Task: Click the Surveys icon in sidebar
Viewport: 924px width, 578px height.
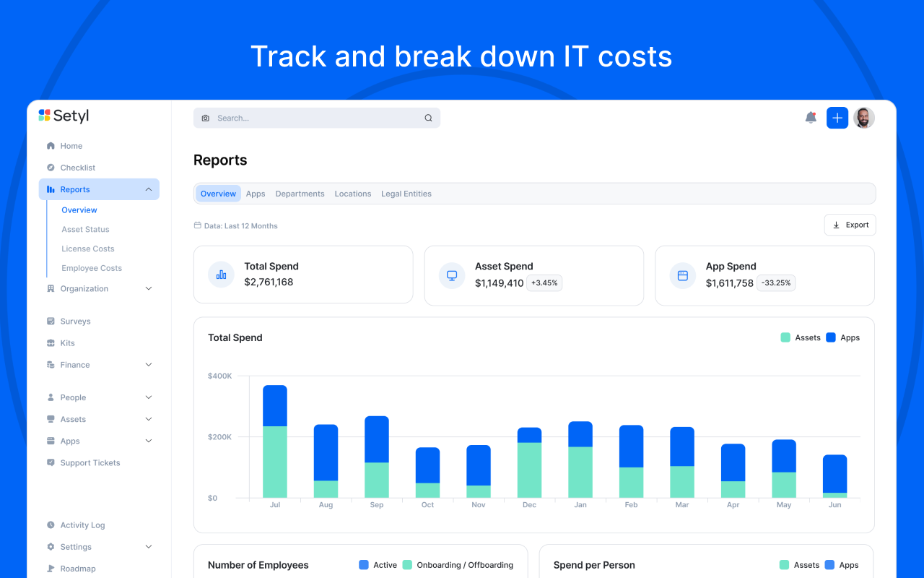Action: point(51,321)
